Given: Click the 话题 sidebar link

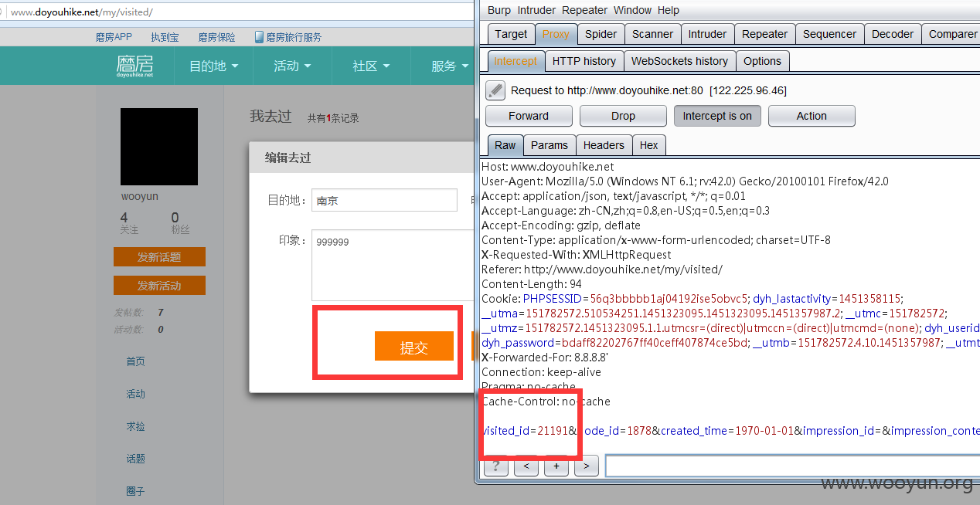Looking at the screenshot, I should tap(136, 459).
